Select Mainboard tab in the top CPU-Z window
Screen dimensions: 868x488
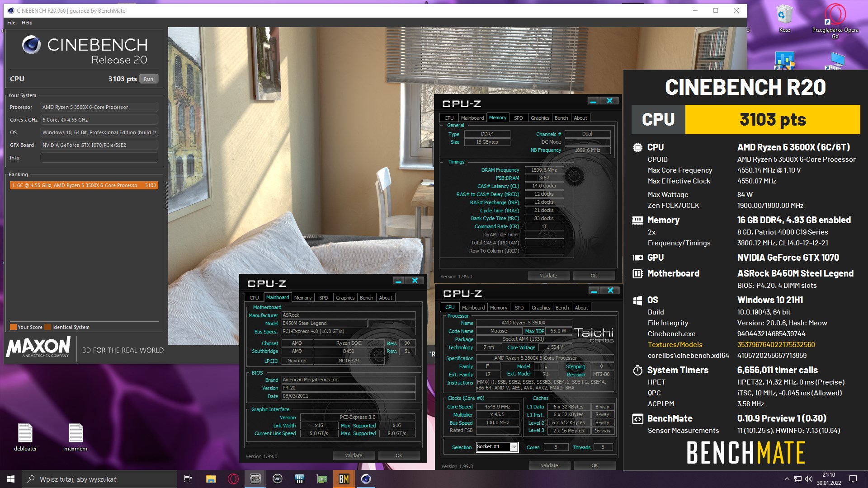[472, 118]
